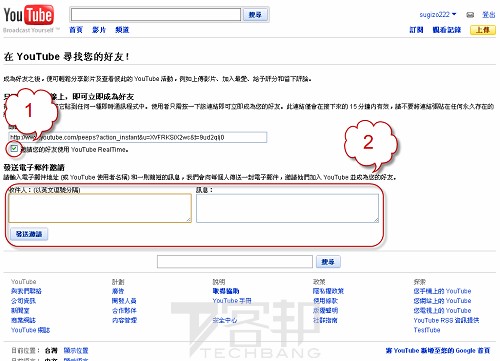Open the 您手機上的 YouTube mobile link
Screen dimensions: 500x361
pos(442,291)
